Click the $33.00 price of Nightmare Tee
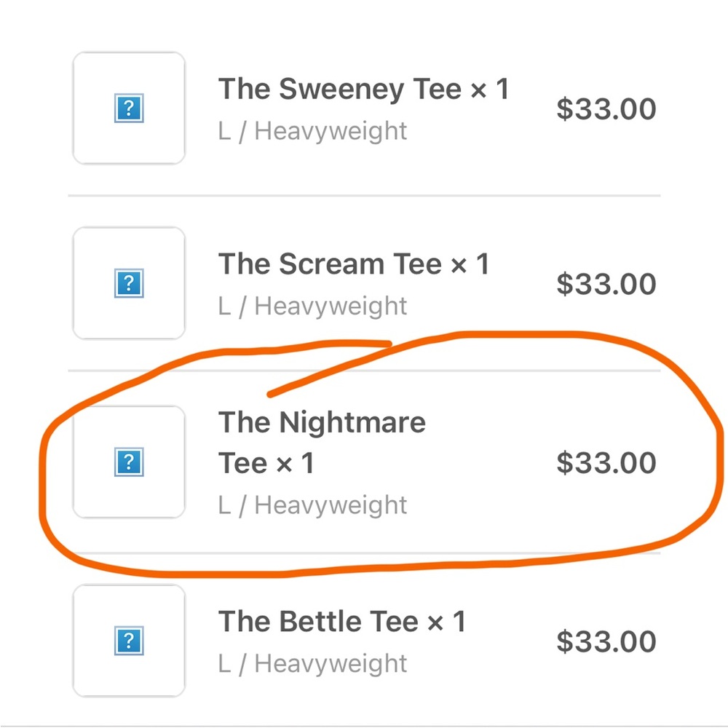Image resolution: width=728 pixels, height=728 pixels. coord(606,463)
